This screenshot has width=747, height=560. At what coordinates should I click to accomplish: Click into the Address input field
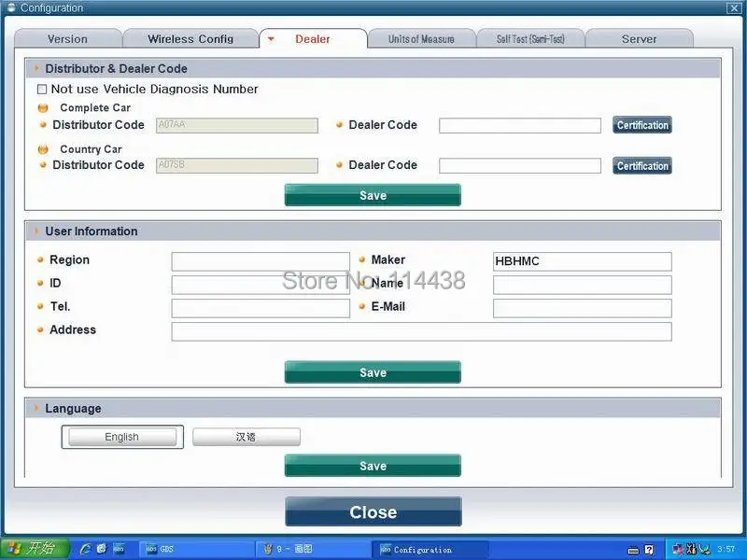coord(422,331)
